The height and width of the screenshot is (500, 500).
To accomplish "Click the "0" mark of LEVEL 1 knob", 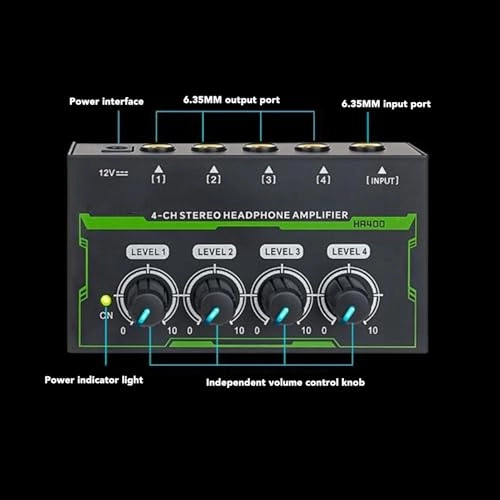I will 123,331.
